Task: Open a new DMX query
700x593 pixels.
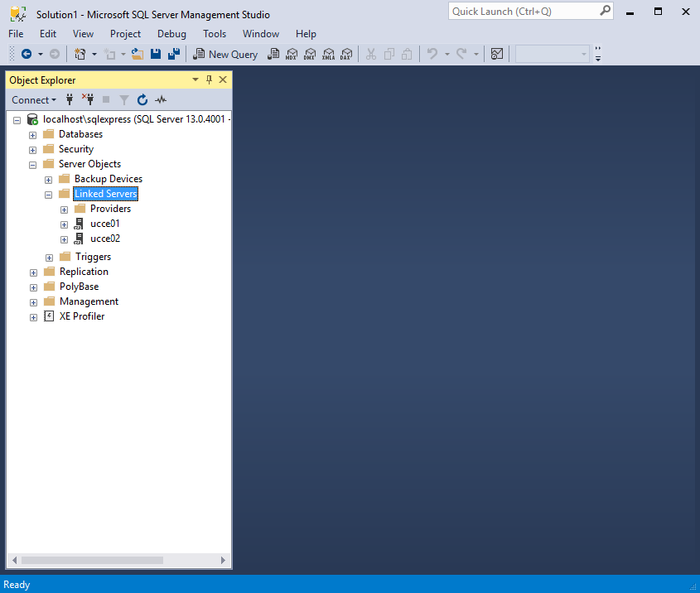Action: tap(310, 54)
